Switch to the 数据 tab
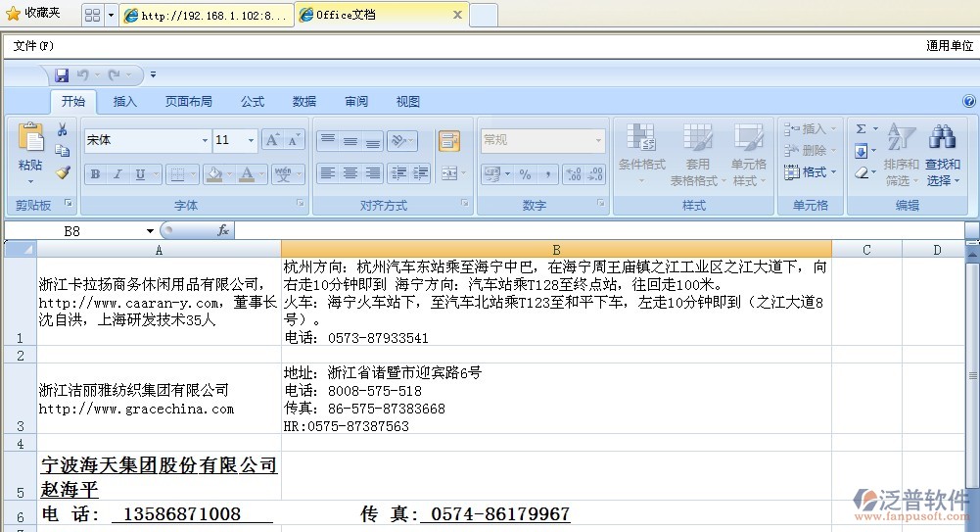This screenshot has height=532, width=980. (304, 101)
